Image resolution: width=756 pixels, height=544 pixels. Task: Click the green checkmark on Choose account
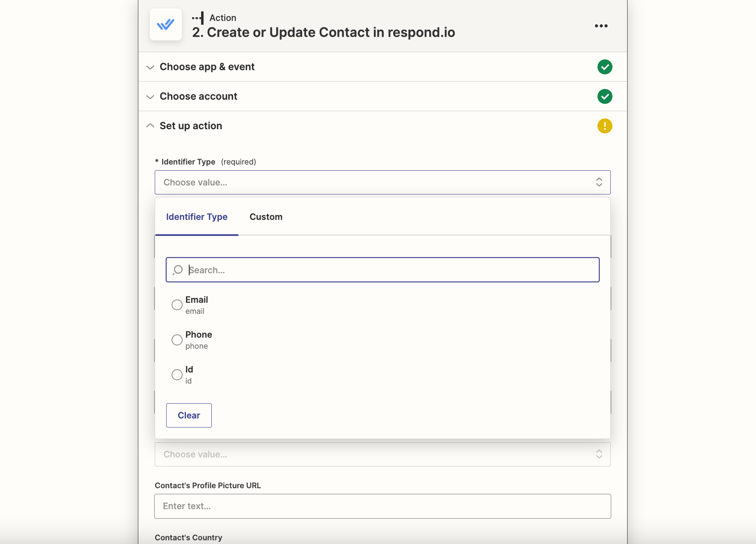[x=605, y=96]
